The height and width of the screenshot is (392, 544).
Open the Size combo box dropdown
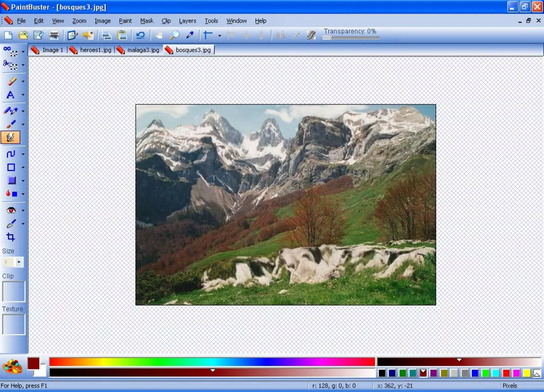pyautogui.click(x=19, y=262)
